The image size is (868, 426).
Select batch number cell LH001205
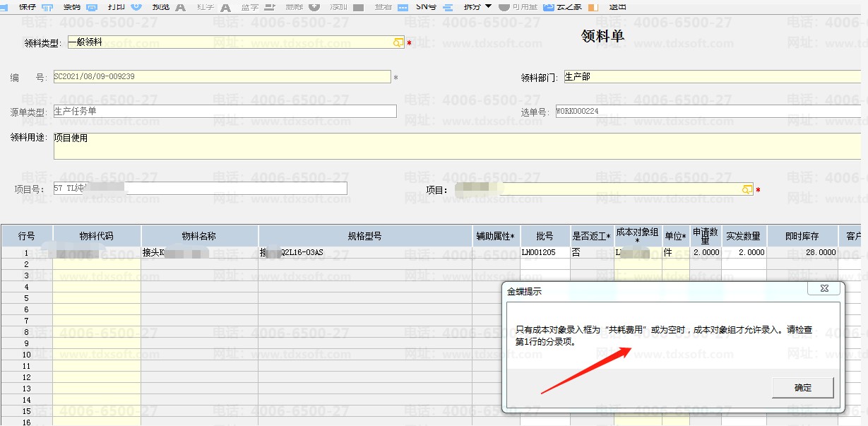click(x=545, y=252)
